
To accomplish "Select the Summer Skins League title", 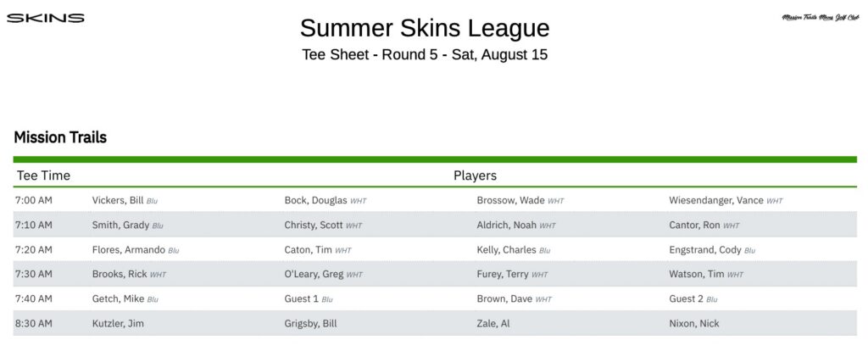I will 425,28.
